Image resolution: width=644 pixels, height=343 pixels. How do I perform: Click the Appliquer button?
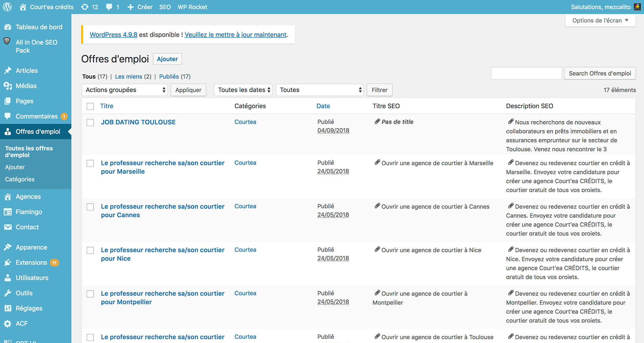188,90
